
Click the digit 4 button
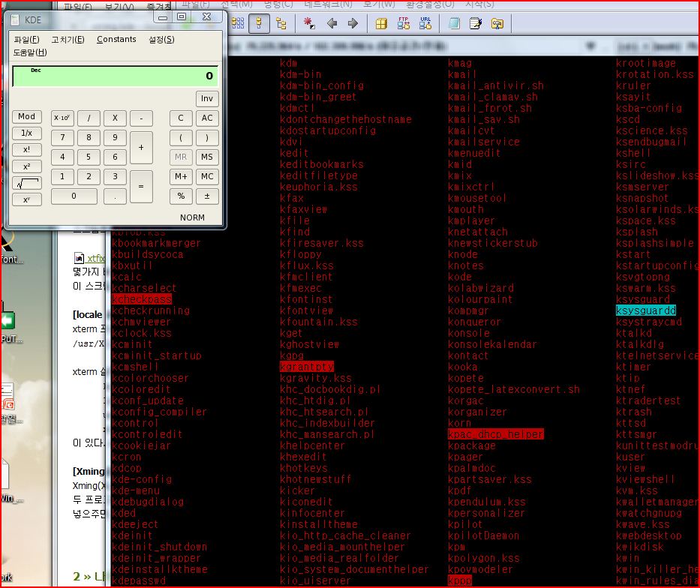(62, 157)
